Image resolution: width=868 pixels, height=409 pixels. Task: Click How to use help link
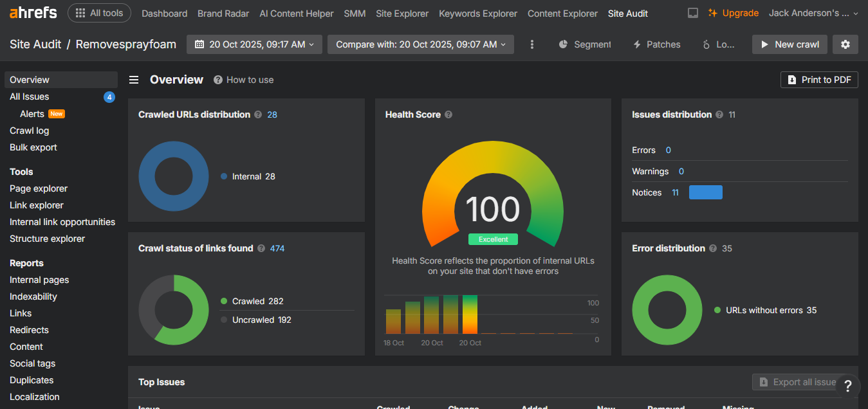point(244,80)
